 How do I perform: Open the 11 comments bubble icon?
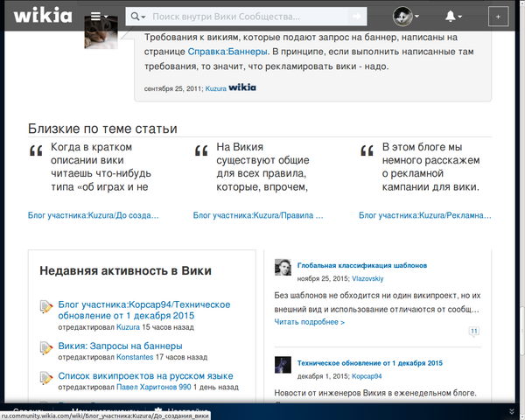point(473,332)
